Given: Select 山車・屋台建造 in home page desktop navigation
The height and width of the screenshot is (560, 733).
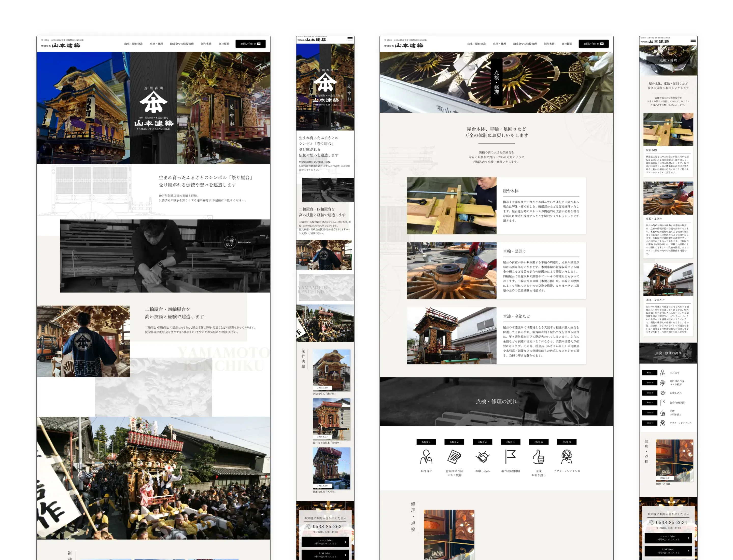Looking at the screenshot, I should 133,44.
